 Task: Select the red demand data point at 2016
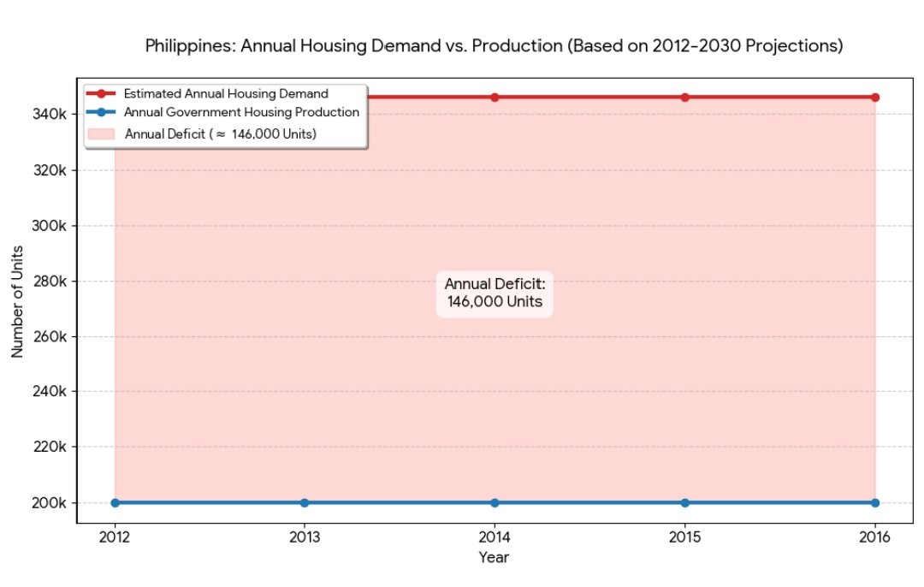[x=874, y=98]
